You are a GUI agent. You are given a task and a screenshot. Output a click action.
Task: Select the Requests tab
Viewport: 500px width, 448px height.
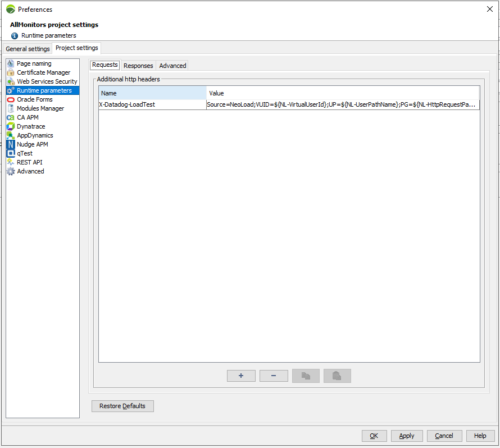coord(105,65)
